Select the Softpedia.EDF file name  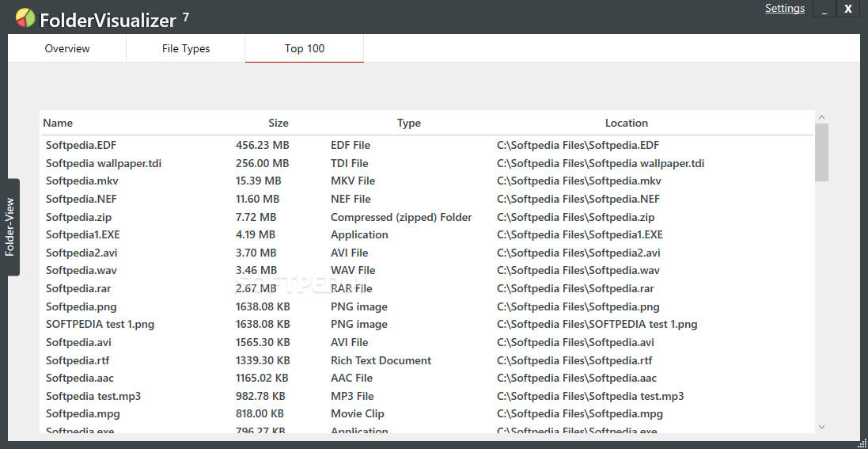coord(81,145)
